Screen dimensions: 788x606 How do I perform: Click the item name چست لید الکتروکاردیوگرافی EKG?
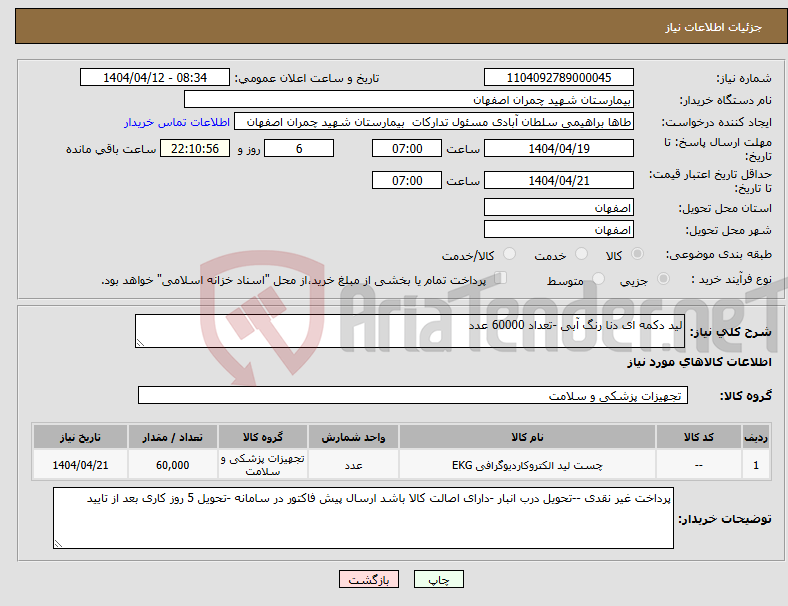tap(527, 465)
